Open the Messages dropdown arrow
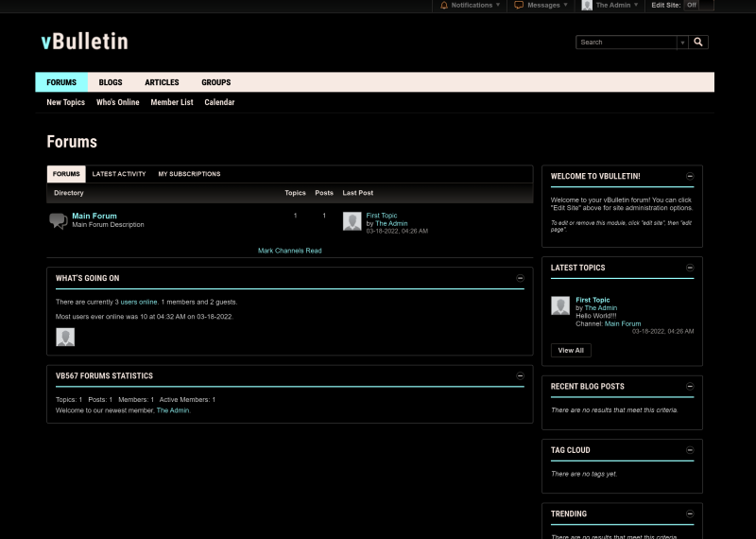This screenshot has width=756, height=539. pyautogui.click(x=565, y=5)
